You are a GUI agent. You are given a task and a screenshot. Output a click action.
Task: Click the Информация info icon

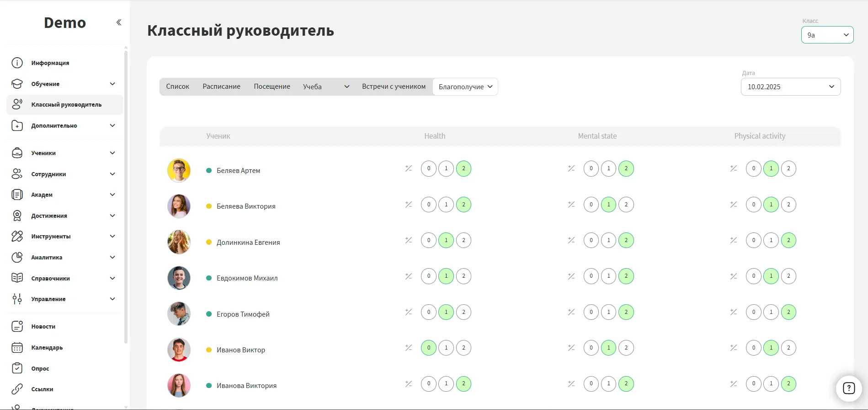click(17, 63)
